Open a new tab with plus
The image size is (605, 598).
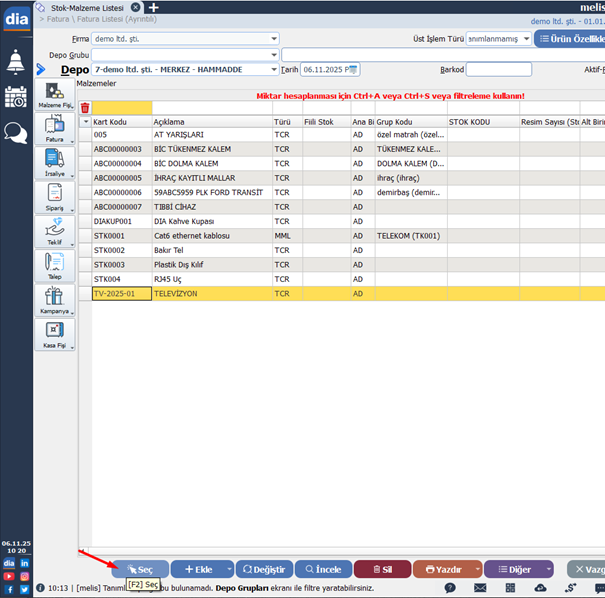coord(153,7)
